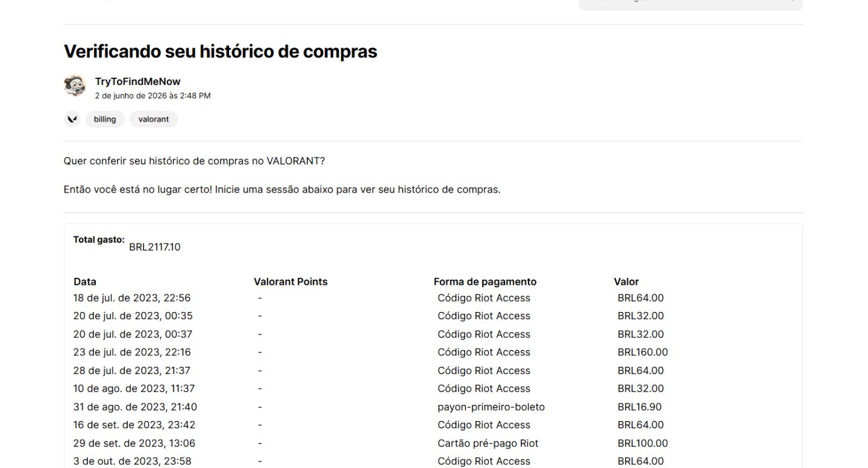Click the date 20 de jul. de 2023, 00:37
The width and height of the screenshot is (868, 468).
point(133,334)
